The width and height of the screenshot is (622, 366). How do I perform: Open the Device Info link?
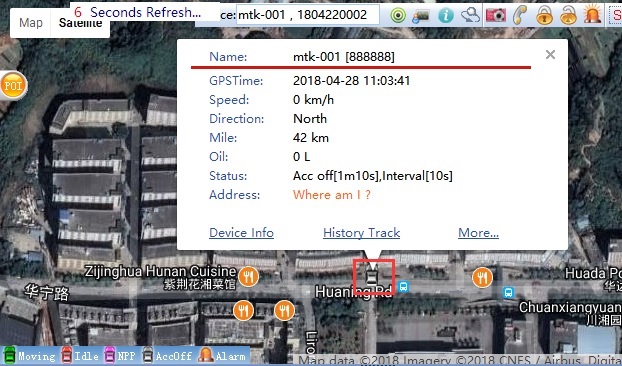241,233
